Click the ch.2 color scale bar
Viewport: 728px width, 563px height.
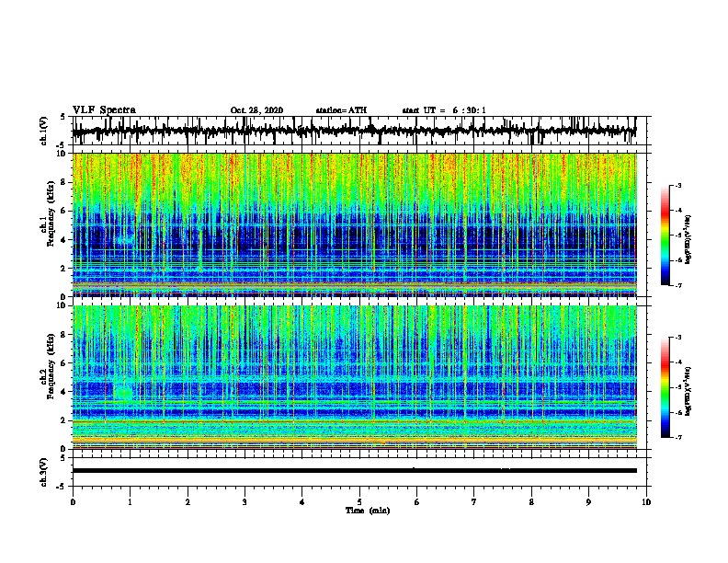point(665,387)
